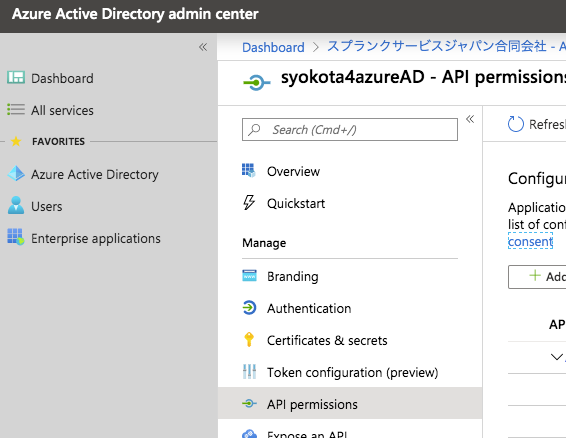The image size is (566, 438).
Task: Click the Certificates & secrets key icon
Action: (x=249, y=339)
